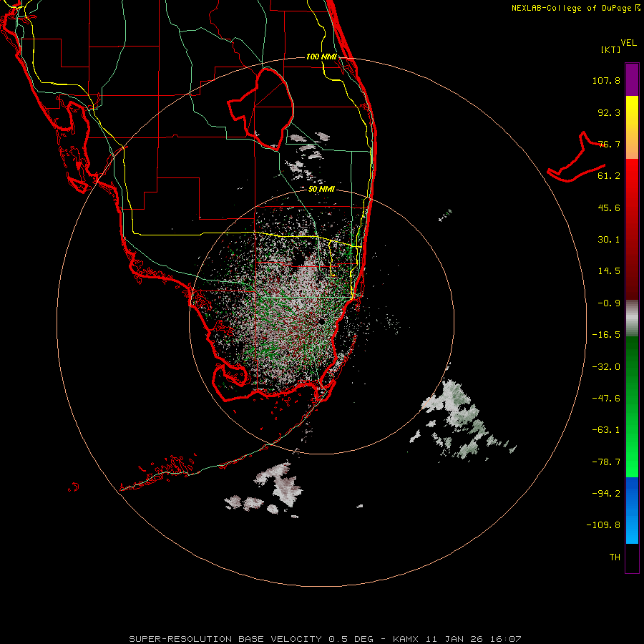Click the 100 NMI range ring label
Image resolution: width=644 pixels, height=644 pixels.
click(321, 57)
